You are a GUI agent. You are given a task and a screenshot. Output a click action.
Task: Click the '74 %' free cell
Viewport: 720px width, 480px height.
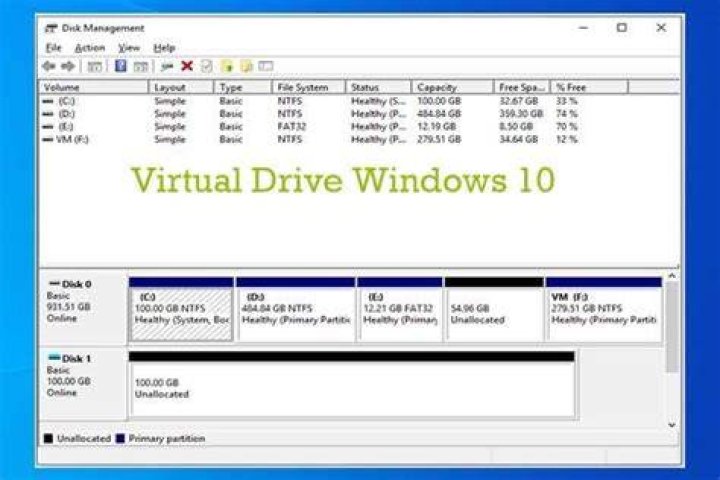(x=567, y=114)
